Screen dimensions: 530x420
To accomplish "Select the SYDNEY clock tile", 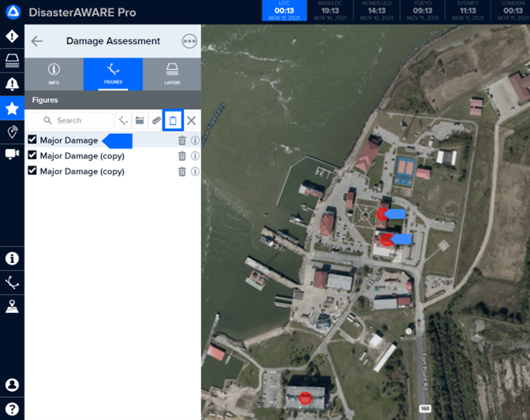I will pos(468,10).
